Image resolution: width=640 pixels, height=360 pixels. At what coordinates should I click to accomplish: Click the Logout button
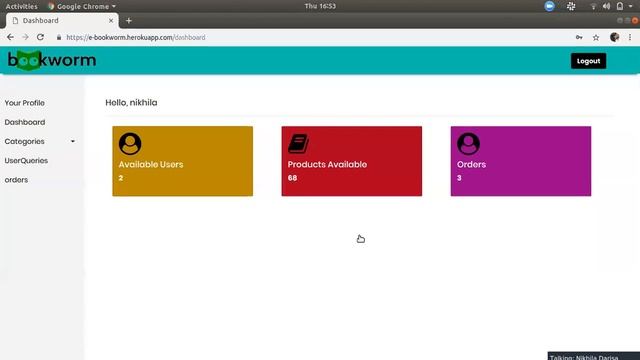588,61
